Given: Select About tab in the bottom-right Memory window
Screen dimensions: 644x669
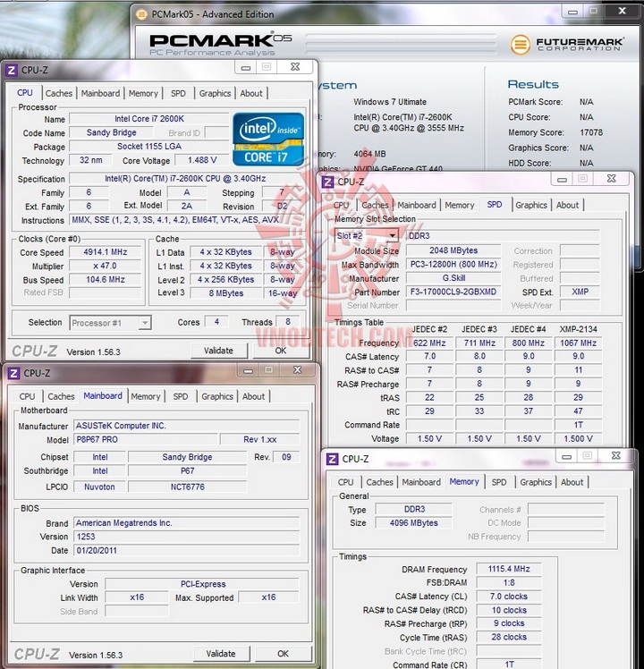Looking at the screenshot, I should point(572,482).
